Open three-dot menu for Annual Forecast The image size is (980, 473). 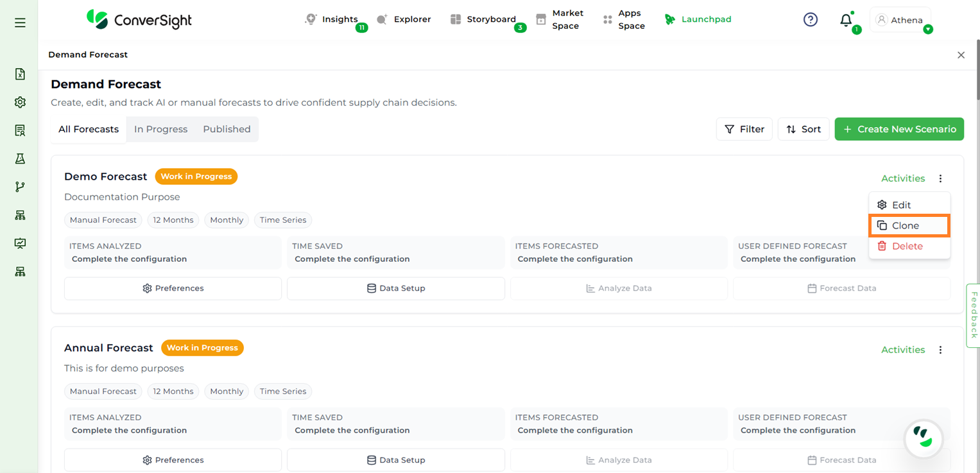pyautogui.click(x=940, y=350)
